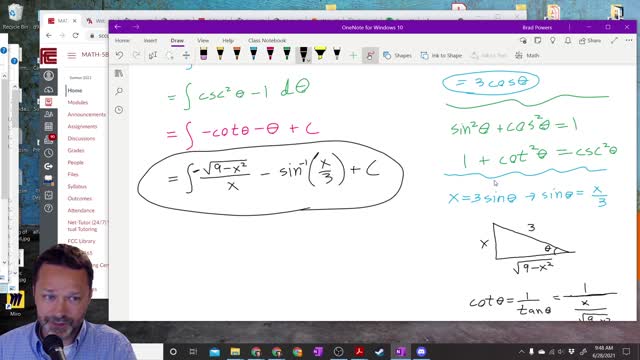Open Canvas Help question icon
This screenshot has width=640, height=360.
49,209
